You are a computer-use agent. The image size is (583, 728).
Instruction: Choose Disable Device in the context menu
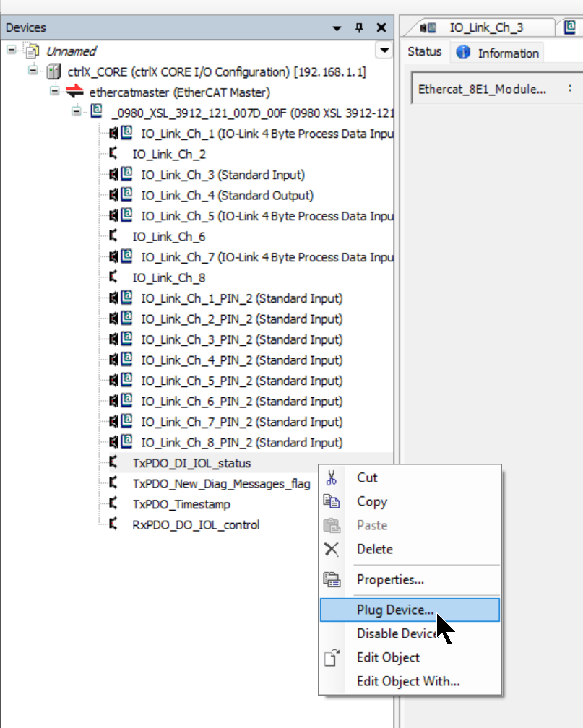(x=410, y=633)
